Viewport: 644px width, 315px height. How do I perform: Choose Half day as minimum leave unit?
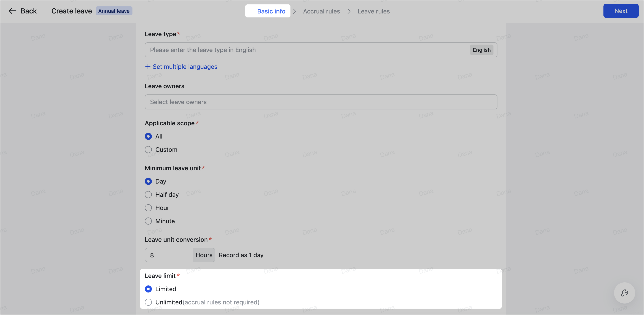click(148, 194)
